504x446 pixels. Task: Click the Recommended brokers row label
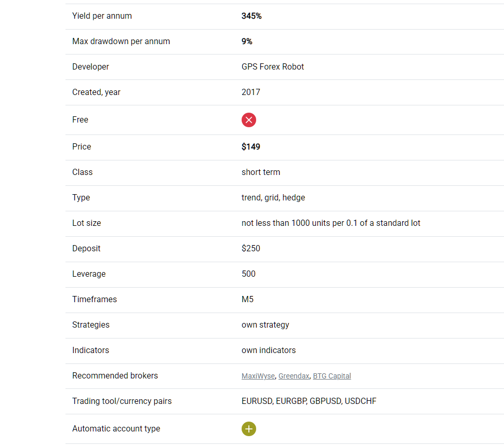(x=115, y=376)
